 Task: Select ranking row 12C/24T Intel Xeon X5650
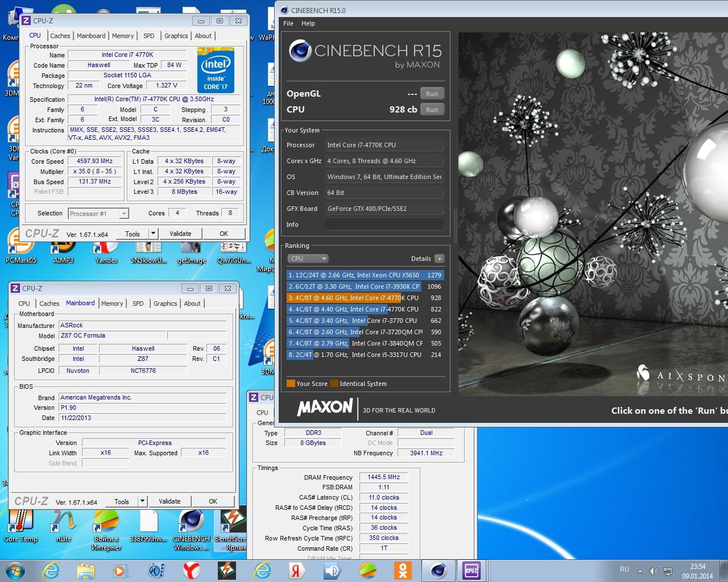coord(365,275)
